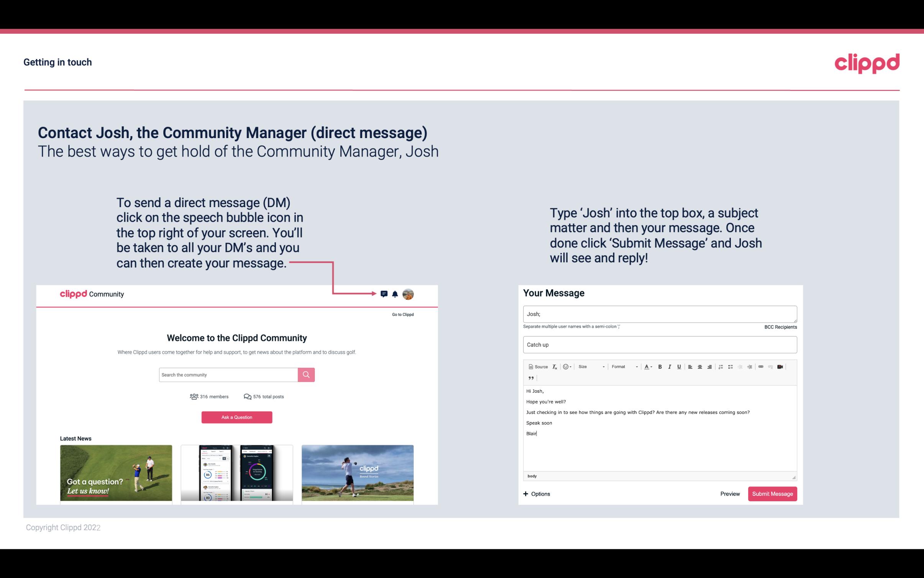The width and height of the screenshot is (924, 578).
Task: Click the bold formatting B icon
Action: [659, 366]
